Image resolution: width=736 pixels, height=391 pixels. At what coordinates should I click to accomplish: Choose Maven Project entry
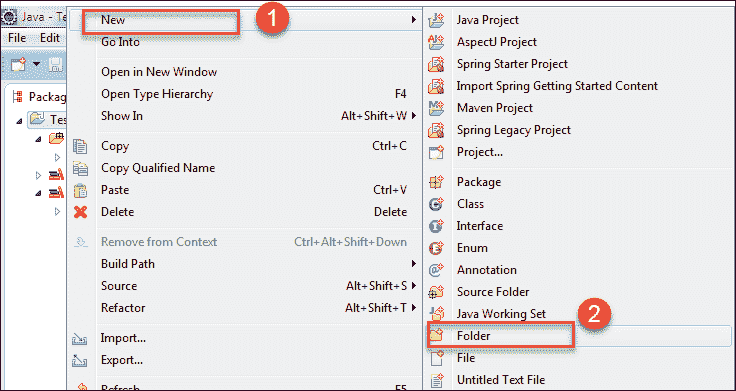click(495, 108)
